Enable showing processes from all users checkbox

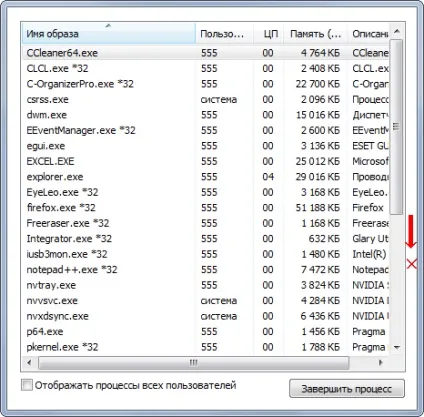click(27, 385)
